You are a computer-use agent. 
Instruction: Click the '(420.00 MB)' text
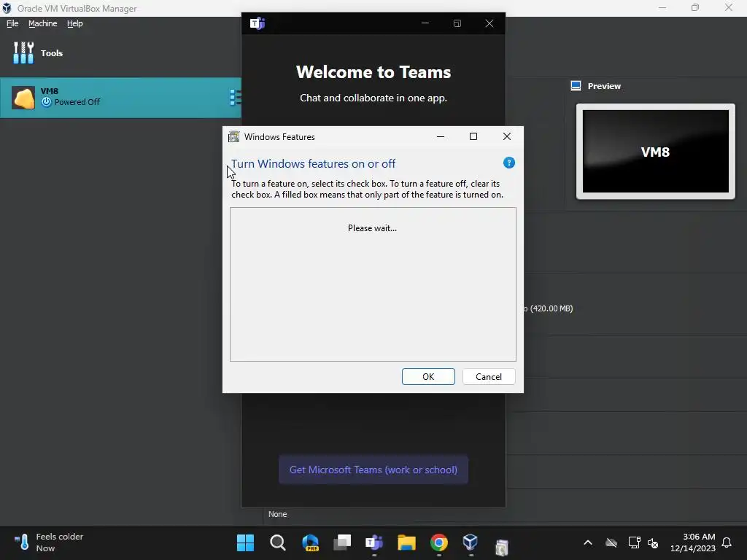pos(551,308)
